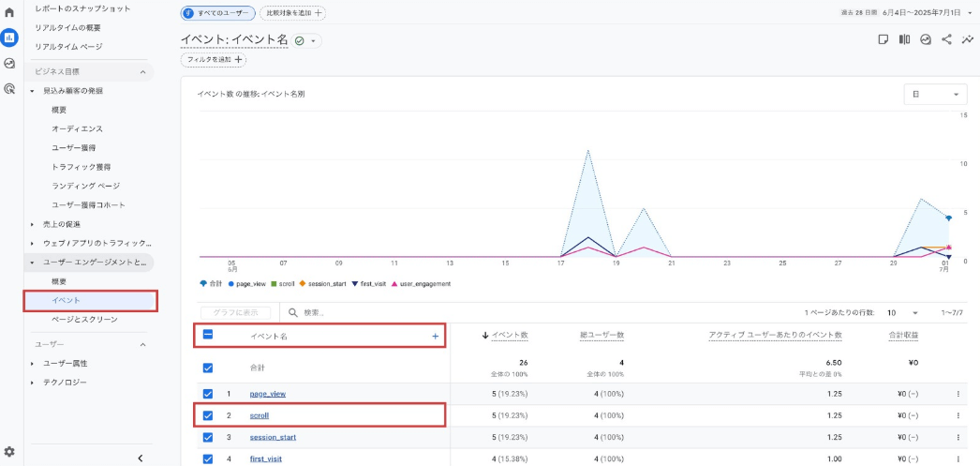Image resolution: width=980 pixels, height=466 pixels.
Task: Open the Advertising icon in left rail
Action: 9,89
